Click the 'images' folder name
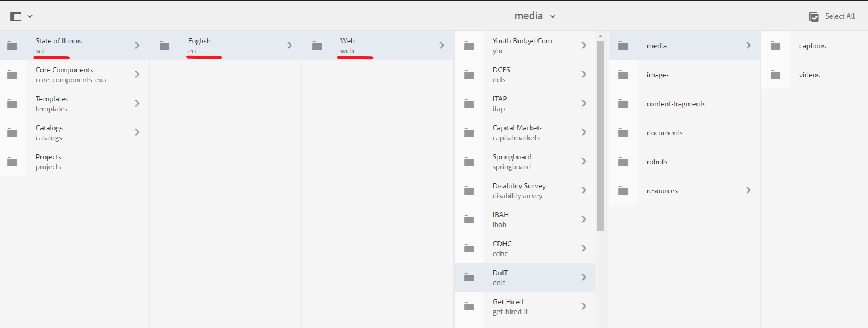 pos(658,75)
